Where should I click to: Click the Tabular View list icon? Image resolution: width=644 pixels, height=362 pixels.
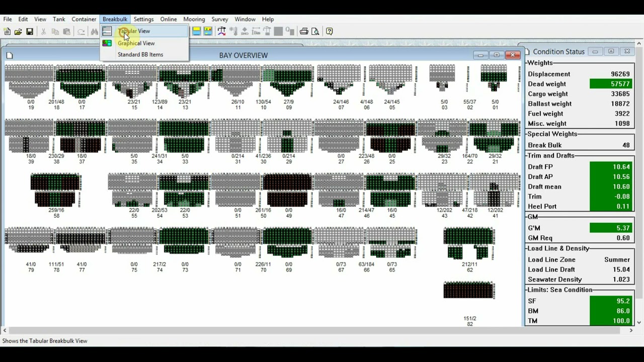tap(107, 31)
